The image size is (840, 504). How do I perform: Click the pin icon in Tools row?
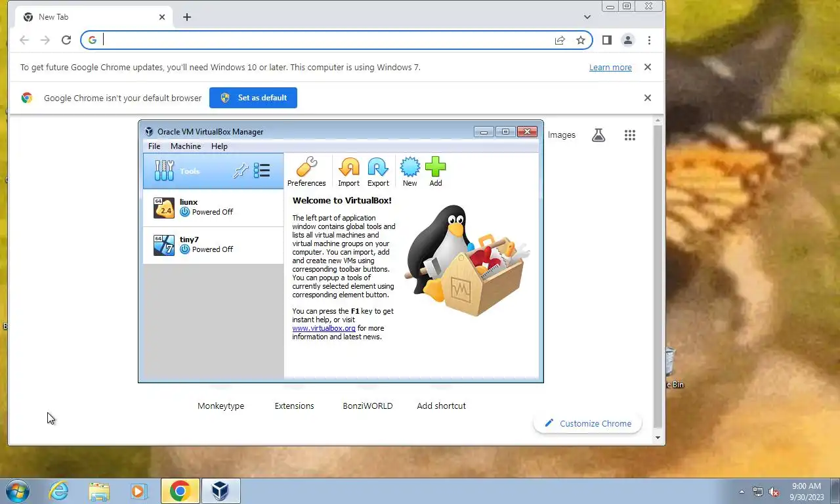tap(241, 171)
